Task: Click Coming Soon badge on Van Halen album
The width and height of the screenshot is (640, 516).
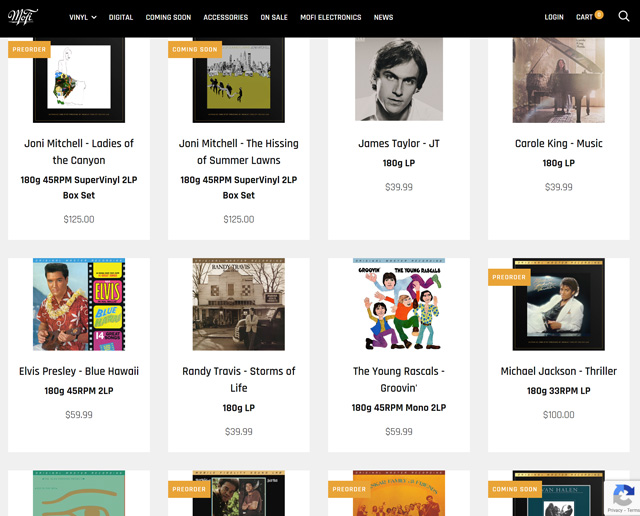Action: click(x=515, y=489)
